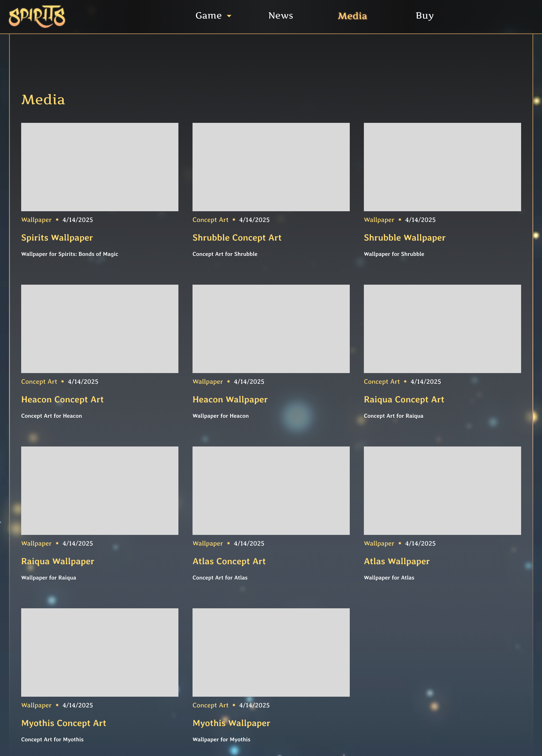Click 'Concept Art for Shrubble' description

click(x=225, y=254)
